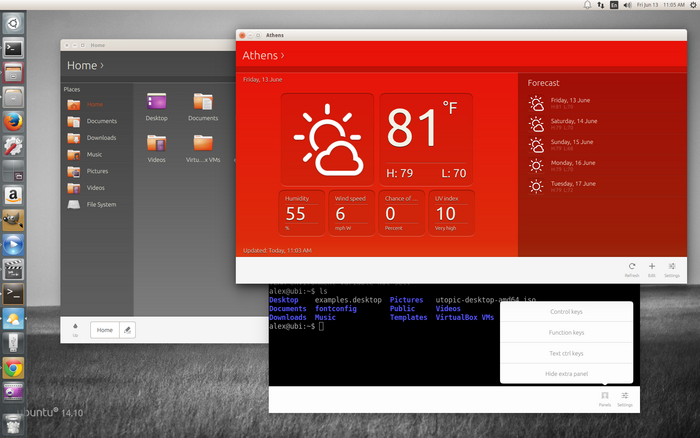Image resolution: width=700 pixels, height=438 pixels.
Task: Click the Edit plus icon in weather app
Action: (x=652, y=267)
